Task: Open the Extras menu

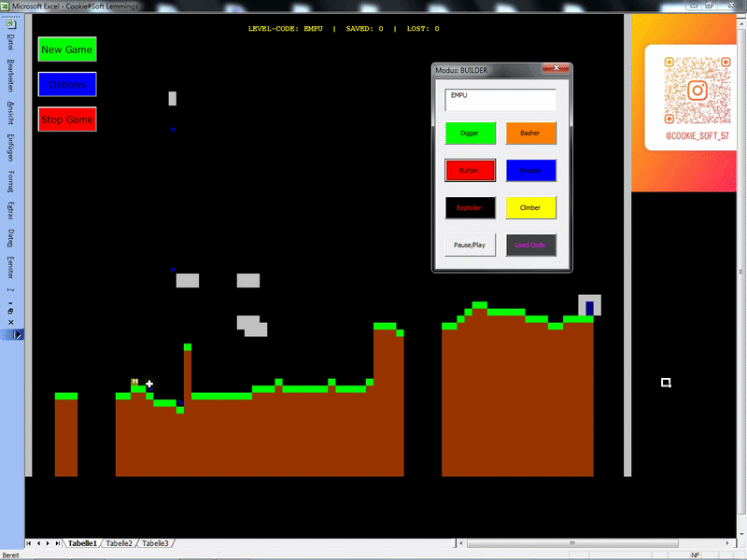Action: point(10,211)
